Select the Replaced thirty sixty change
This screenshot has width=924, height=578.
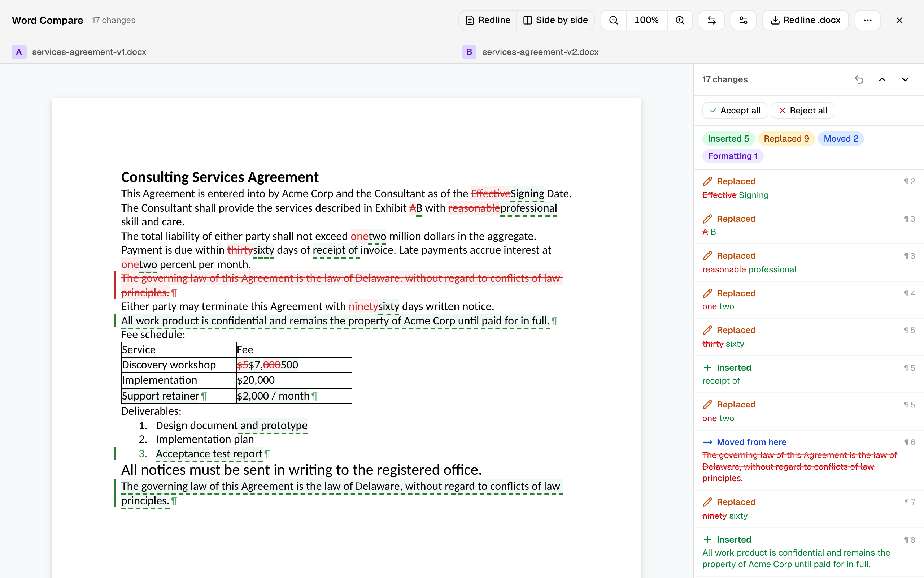809,337
